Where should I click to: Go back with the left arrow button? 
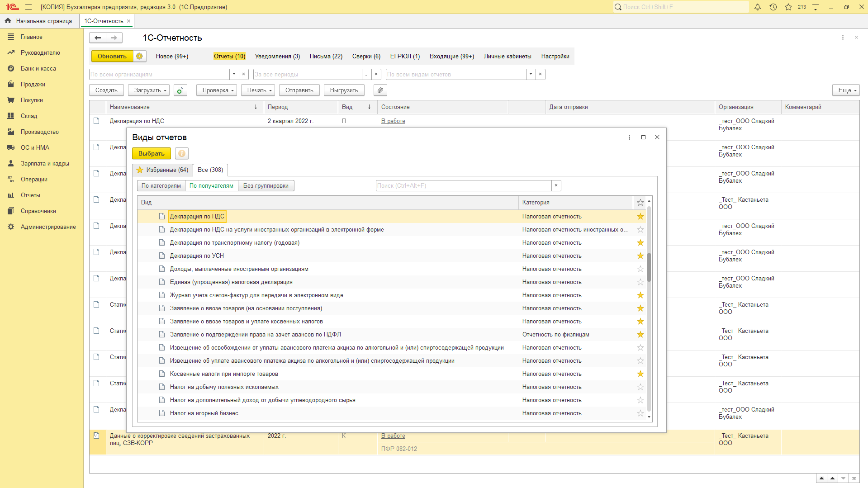pyautogui.click(x=98, y=38)
